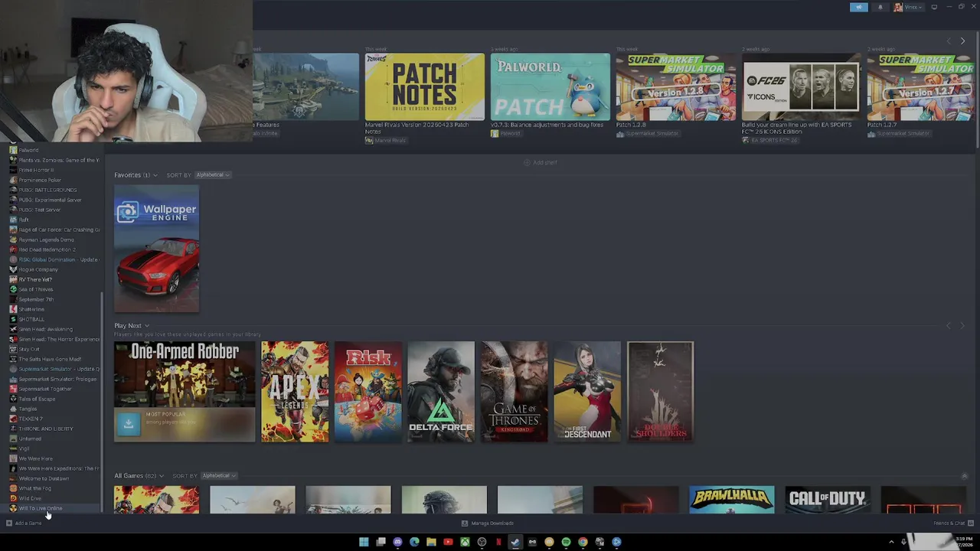The width and height of the screenshot is (980, 551).
Task: Expand the Favorites shelf dropdown
Action: pos(155,175)
